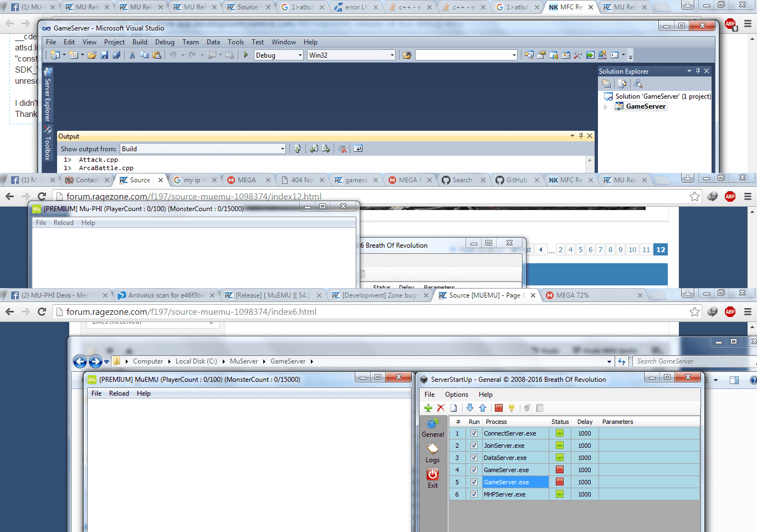
Task: Click Show All Files icon in Solution Explorer
Action: [622, 84]
